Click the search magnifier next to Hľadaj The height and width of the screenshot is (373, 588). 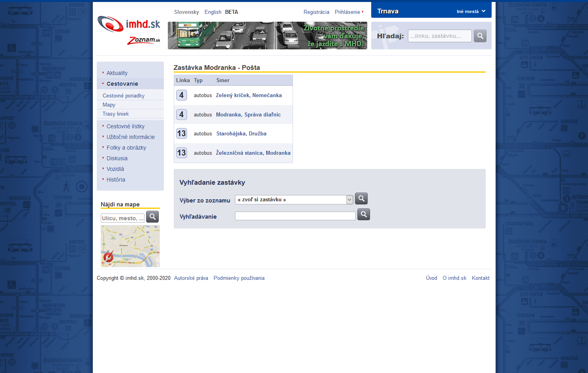click(480, 36)
